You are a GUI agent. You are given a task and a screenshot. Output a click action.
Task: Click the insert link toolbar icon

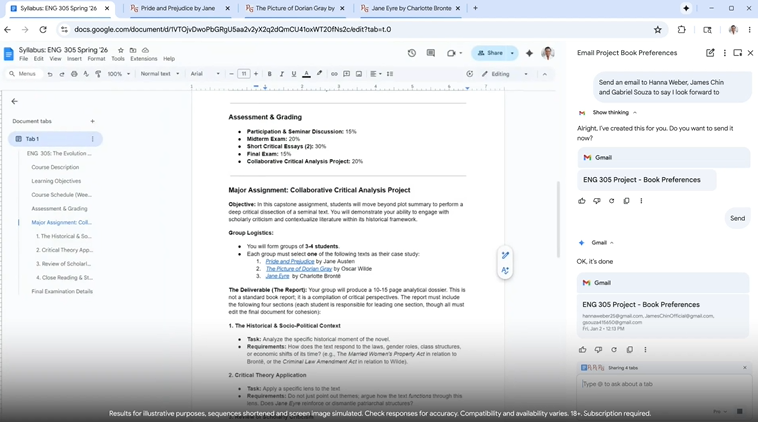coord(334,74)
